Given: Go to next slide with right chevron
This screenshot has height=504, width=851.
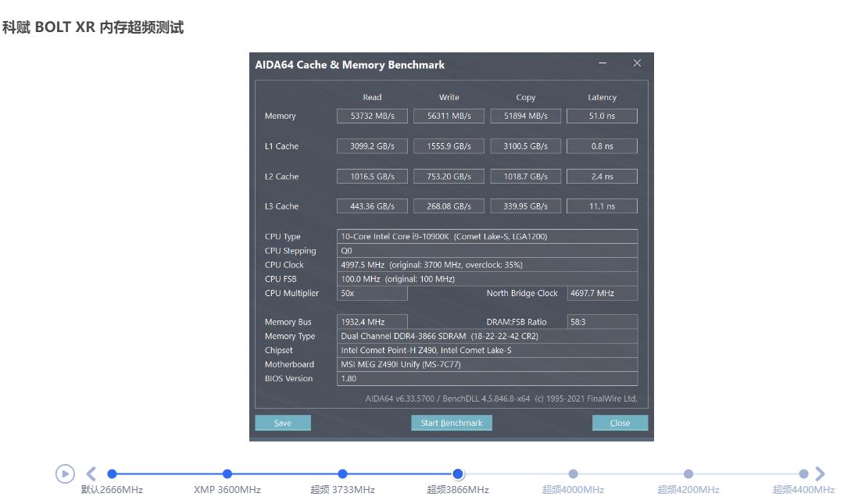Looking at the screenshot, I should point(820,474).
